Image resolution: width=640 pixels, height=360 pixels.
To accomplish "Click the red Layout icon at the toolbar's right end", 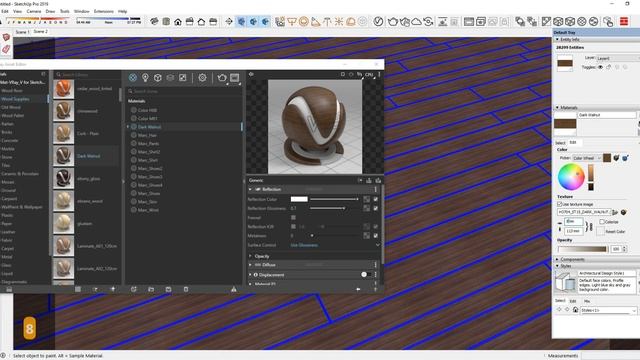I will (624, 21).
